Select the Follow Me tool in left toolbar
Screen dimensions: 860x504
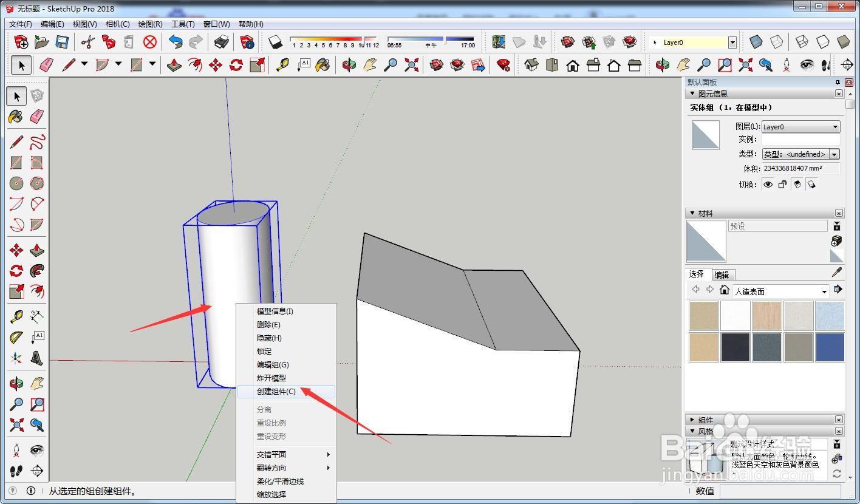(37, 270)
